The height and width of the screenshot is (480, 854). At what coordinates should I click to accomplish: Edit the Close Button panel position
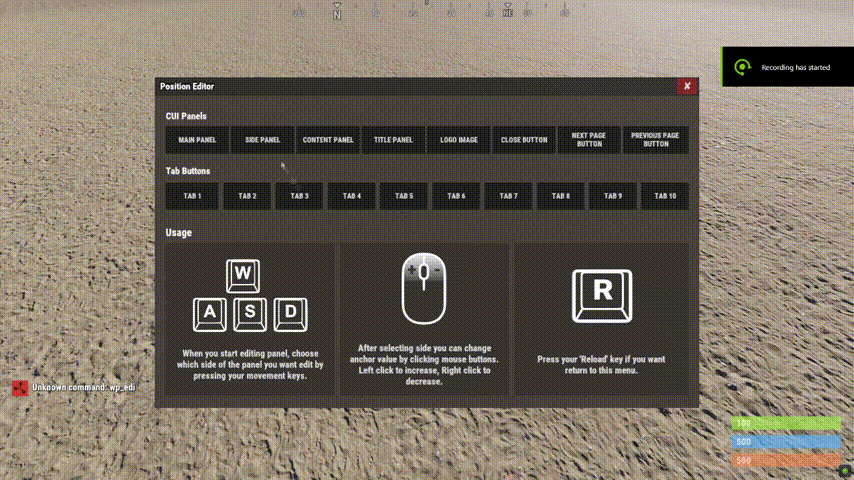[524, 140]
